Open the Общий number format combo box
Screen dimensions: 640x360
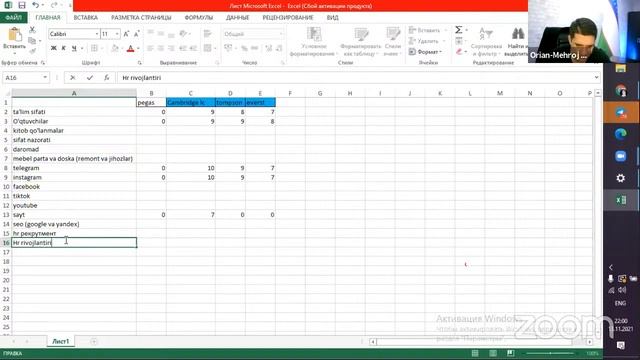(253, 34)
